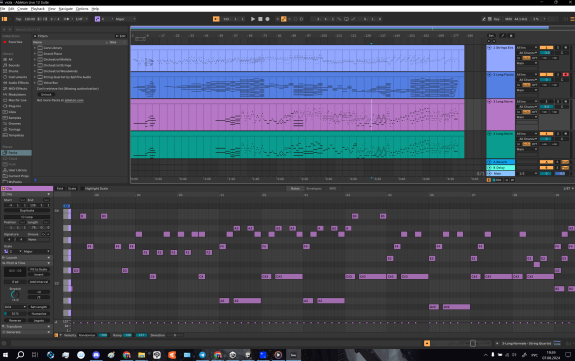This screenshot has width=575, height=361.
Task: Open the root note dropdown in the control bar
Action: pos(107,19)
